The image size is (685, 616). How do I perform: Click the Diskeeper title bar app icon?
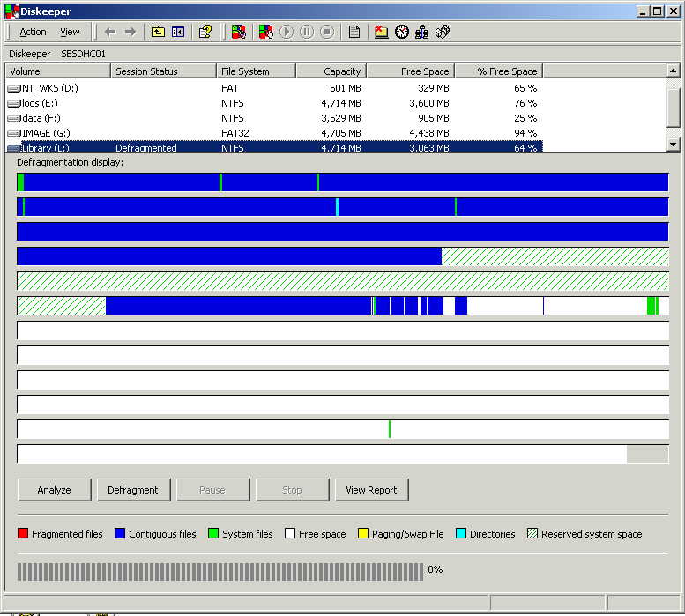click(11, 11)
